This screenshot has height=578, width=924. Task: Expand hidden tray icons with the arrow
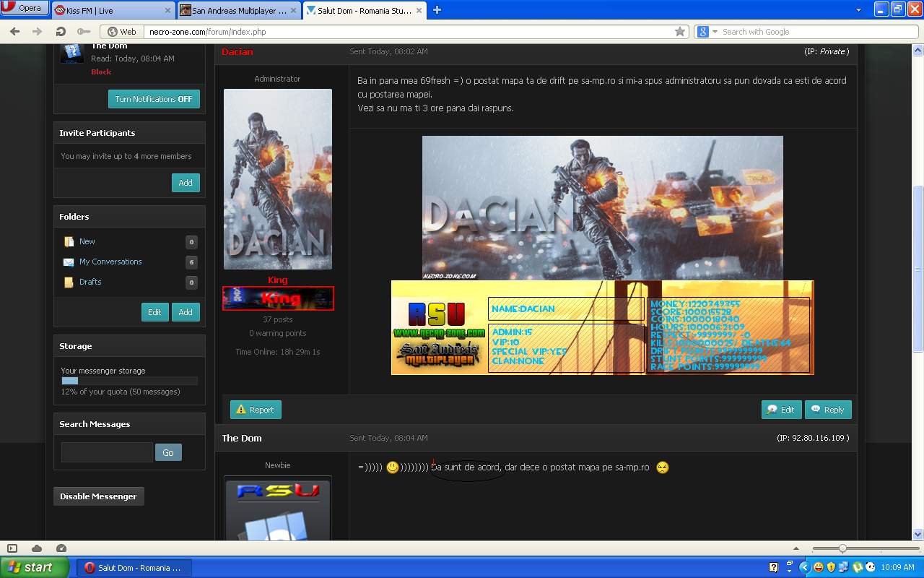(x=805, y=567)
